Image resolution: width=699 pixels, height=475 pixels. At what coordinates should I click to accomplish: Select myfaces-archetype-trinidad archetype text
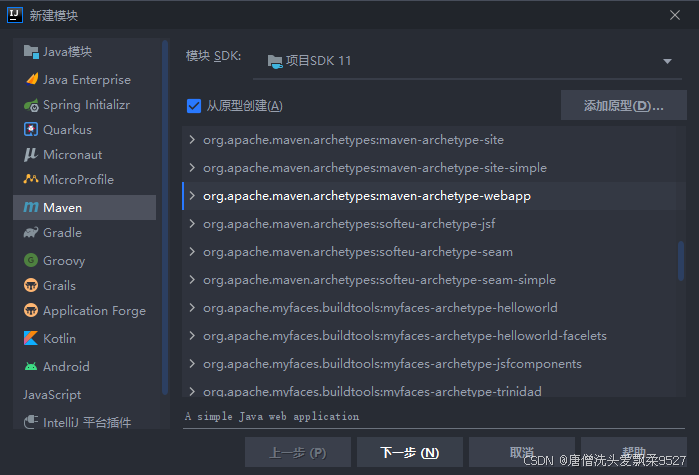pos(372,391)
